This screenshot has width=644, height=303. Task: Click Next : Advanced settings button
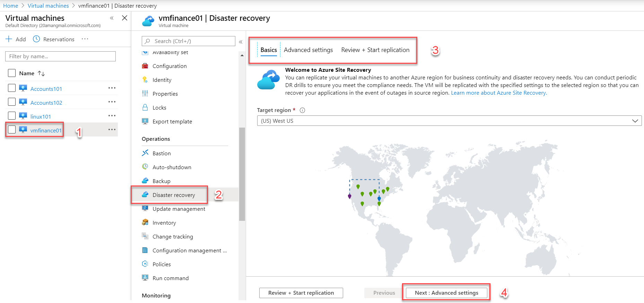[x=446, y=293]
